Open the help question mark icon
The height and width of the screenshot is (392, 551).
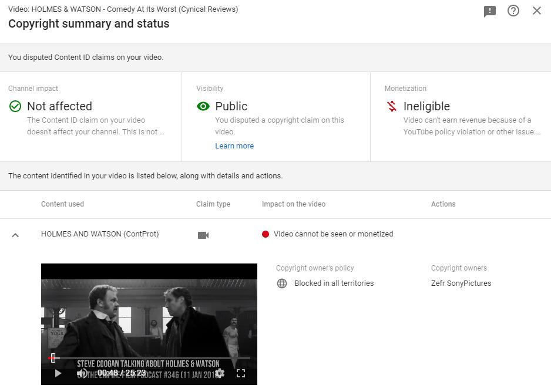coord(513,11)
